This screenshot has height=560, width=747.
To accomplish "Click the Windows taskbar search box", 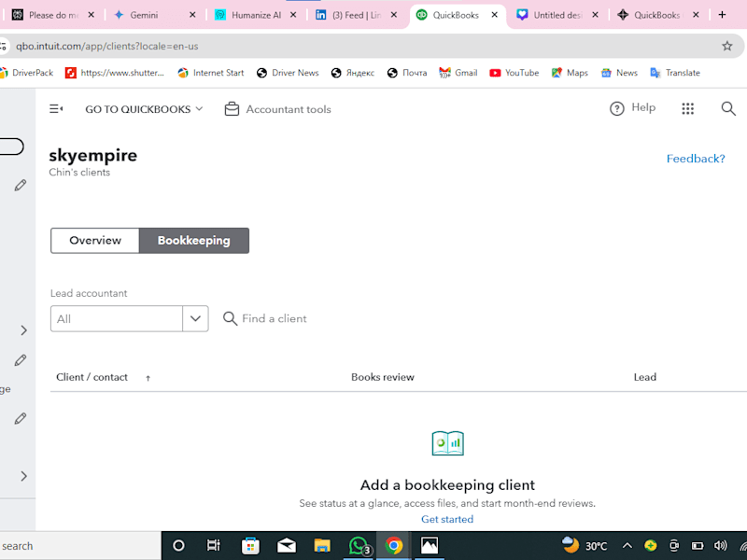I will coord(80,546).
